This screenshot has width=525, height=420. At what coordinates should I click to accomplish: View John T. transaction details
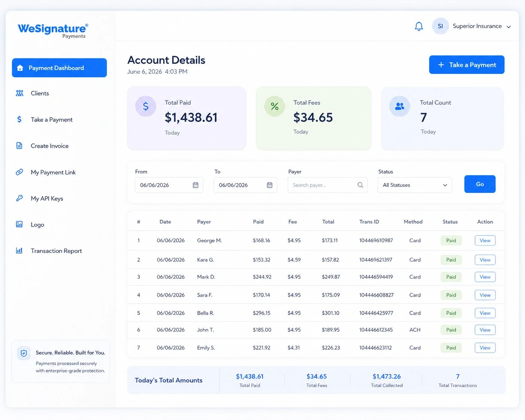click(x=485, y=330)
